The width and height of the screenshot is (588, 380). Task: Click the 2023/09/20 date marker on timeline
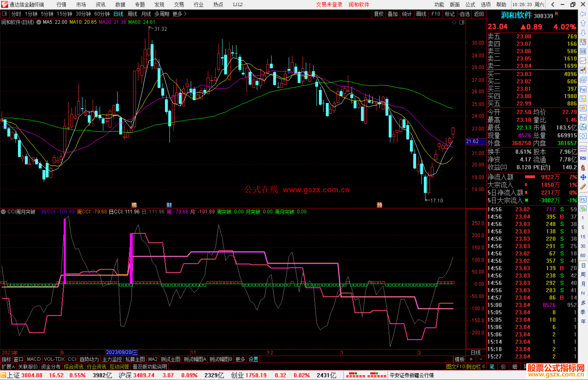tap(122, 352)
